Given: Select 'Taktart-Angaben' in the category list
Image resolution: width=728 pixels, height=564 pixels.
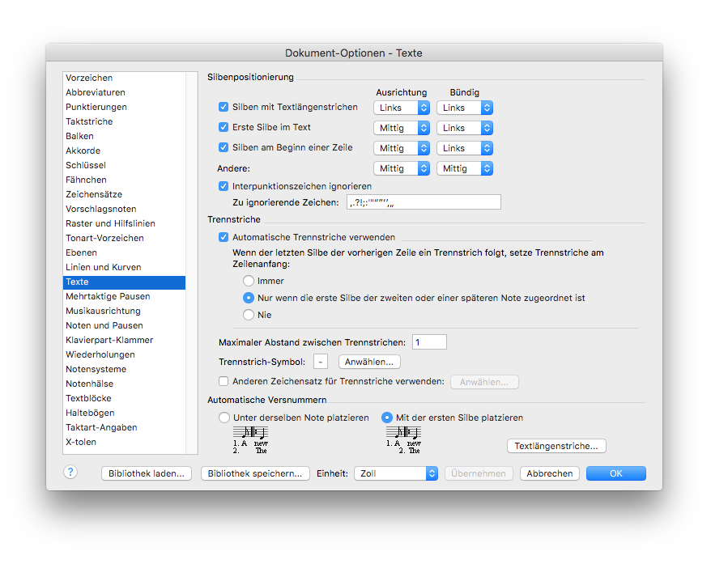Looking at the screenshot, I should click(124, 427).
